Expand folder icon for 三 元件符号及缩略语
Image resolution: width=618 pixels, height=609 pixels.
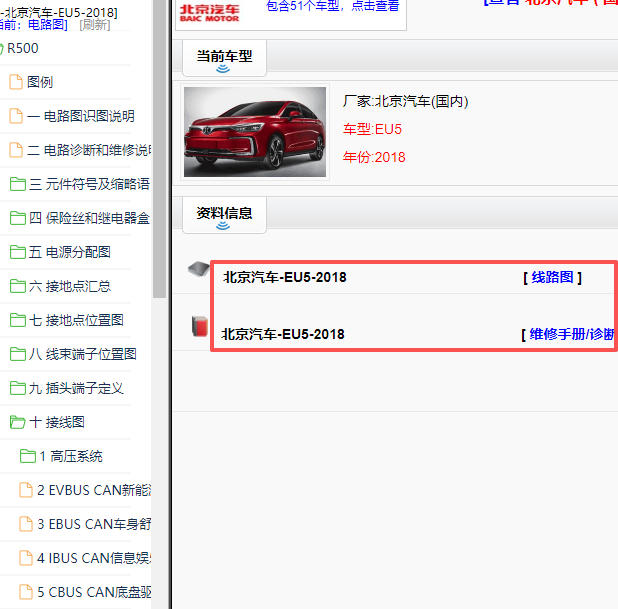pos(18,184)
